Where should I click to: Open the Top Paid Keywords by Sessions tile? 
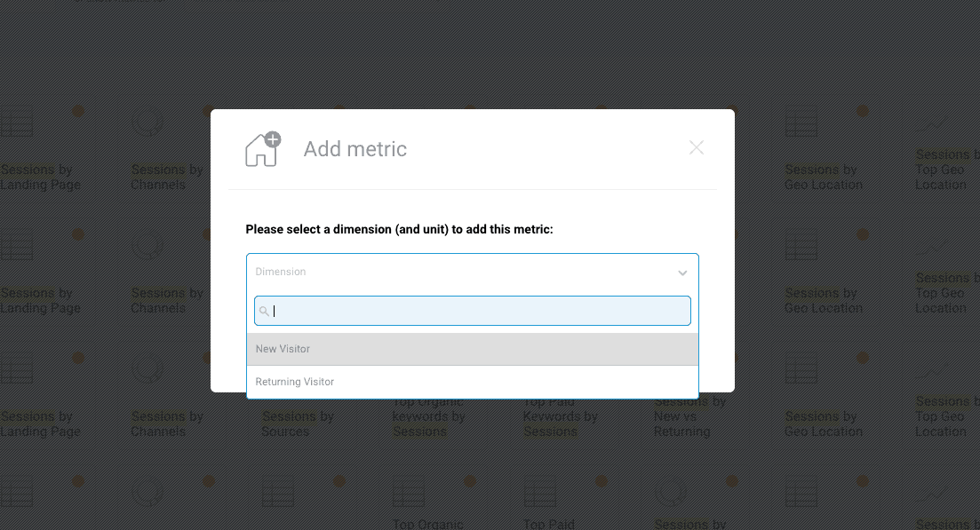(x=560, y=423)
